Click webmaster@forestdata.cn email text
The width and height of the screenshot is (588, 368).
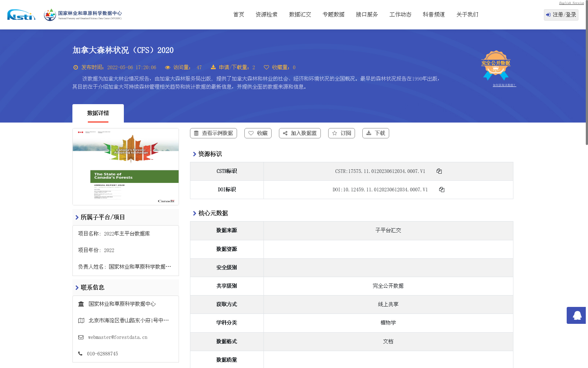pos(118,337)
